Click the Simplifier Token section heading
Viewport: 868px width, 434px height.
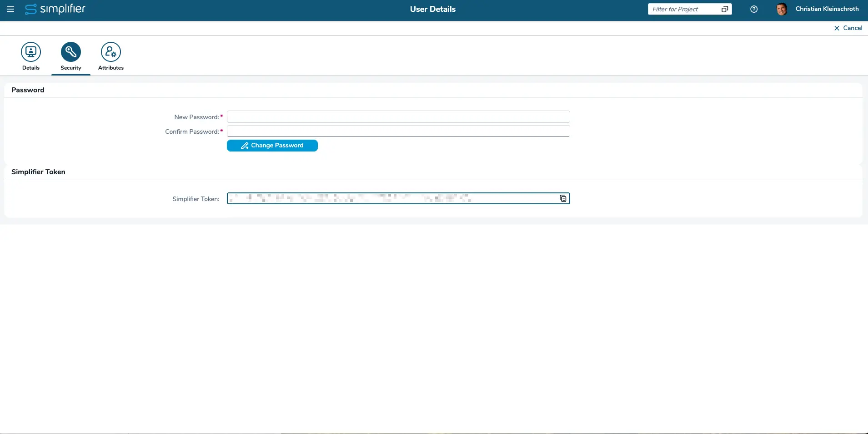38,172
